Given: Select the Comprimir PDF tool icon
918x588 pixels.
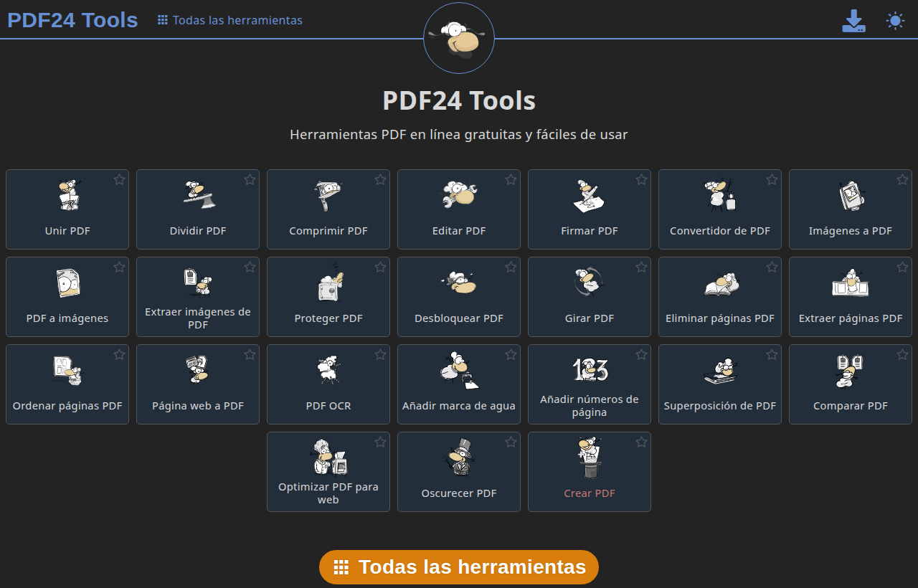Looking at the screenshot, I should point(328,195).
